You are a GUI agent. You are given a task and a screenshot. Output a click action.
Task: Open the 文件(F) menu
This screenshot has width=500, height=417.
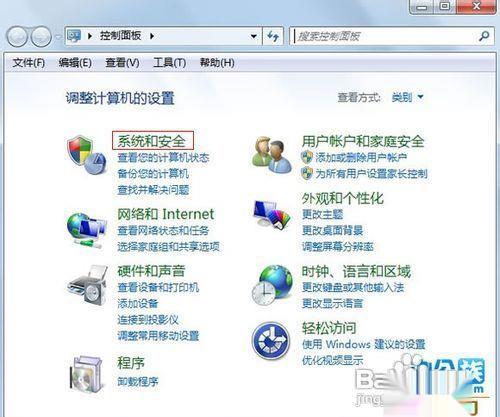click(x=28, y=62)
